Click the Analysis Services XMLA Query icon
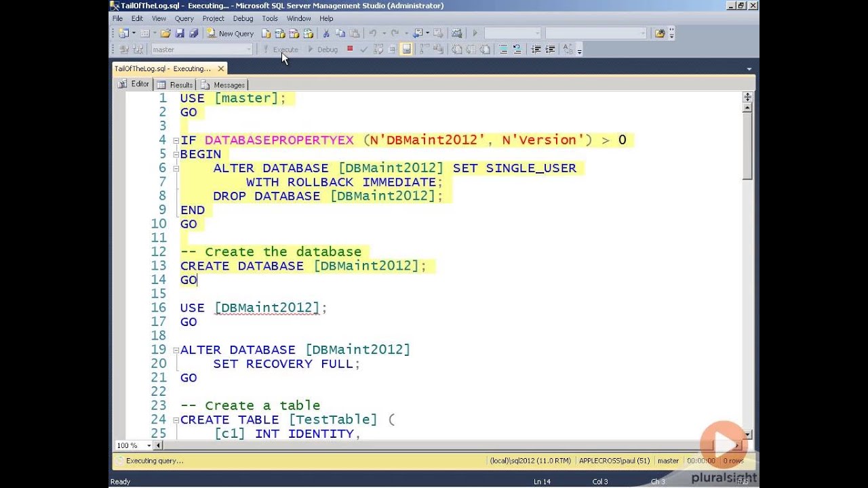The width and height of the screenshot is (868, 488). point(309,33)
